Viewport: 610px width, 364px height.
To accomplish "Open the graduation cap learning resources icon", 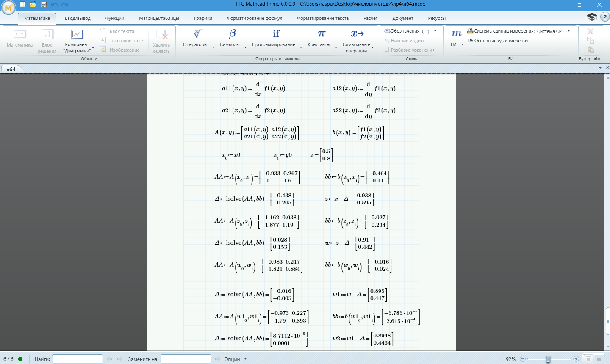I will tap(592, 17).
